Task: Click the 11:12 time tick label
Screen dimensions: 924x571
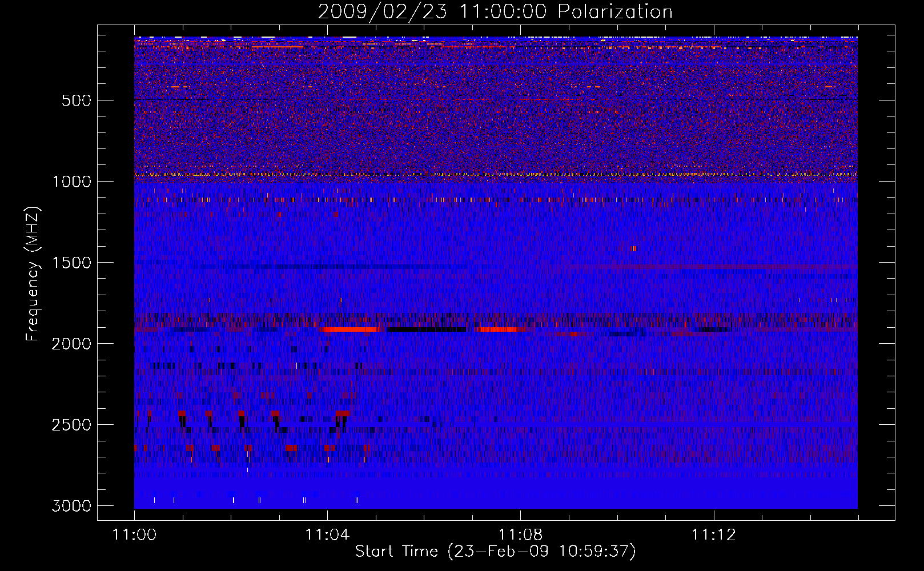Action: click(x=713, y=535)
